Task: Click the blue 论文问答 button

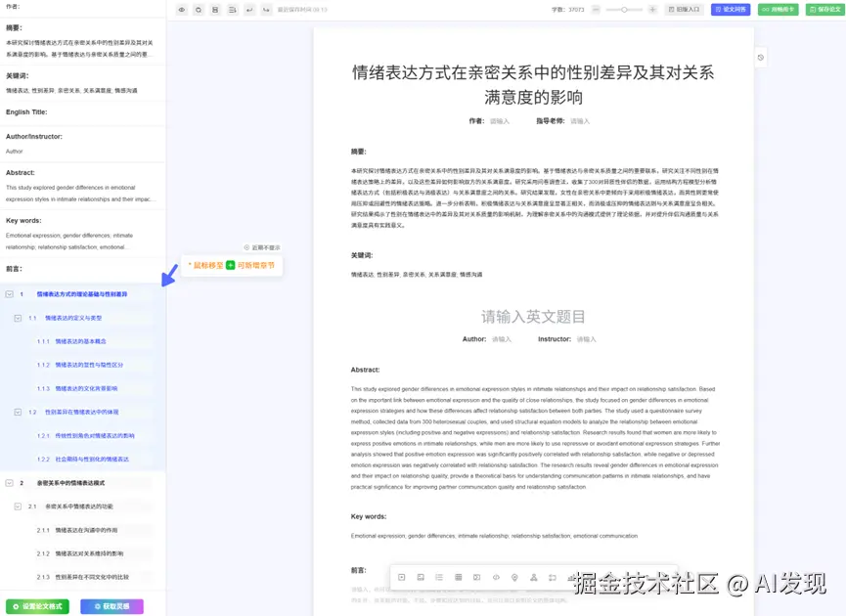Action: click(731, 10)
